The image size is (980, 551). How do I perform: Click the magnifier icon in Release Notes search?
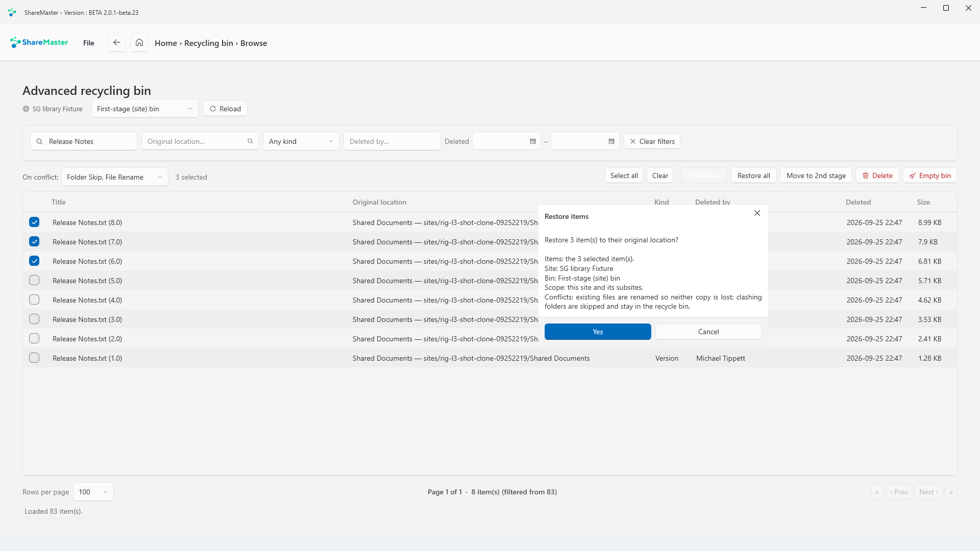click(39, 141)
